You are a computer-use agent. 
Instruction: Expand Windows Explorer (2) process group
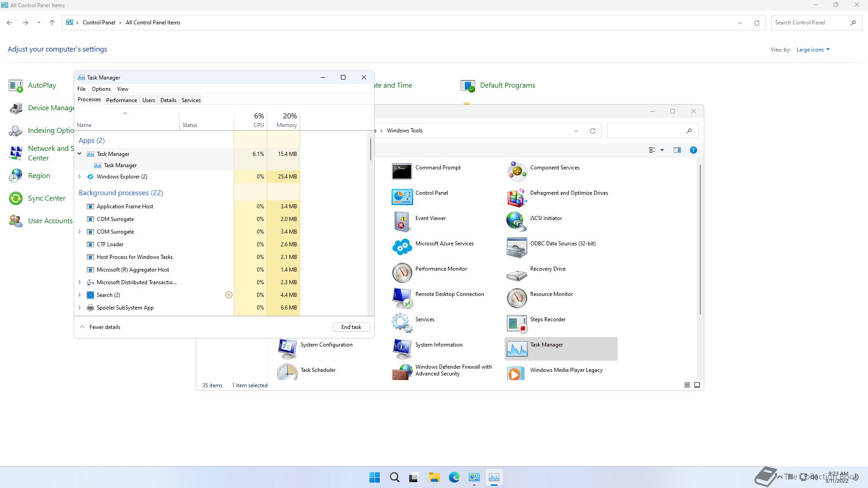(x=80, y=176)
